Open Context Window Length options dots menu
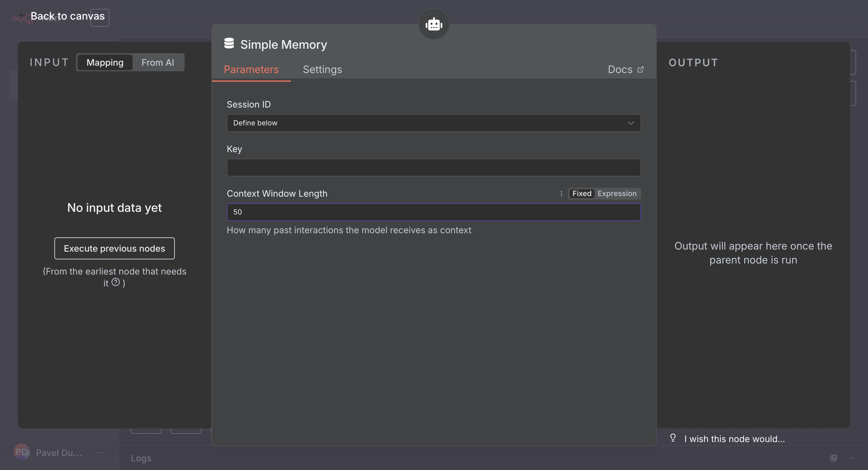The width and height of the screenshot is (868, 470). pos(561,194)
